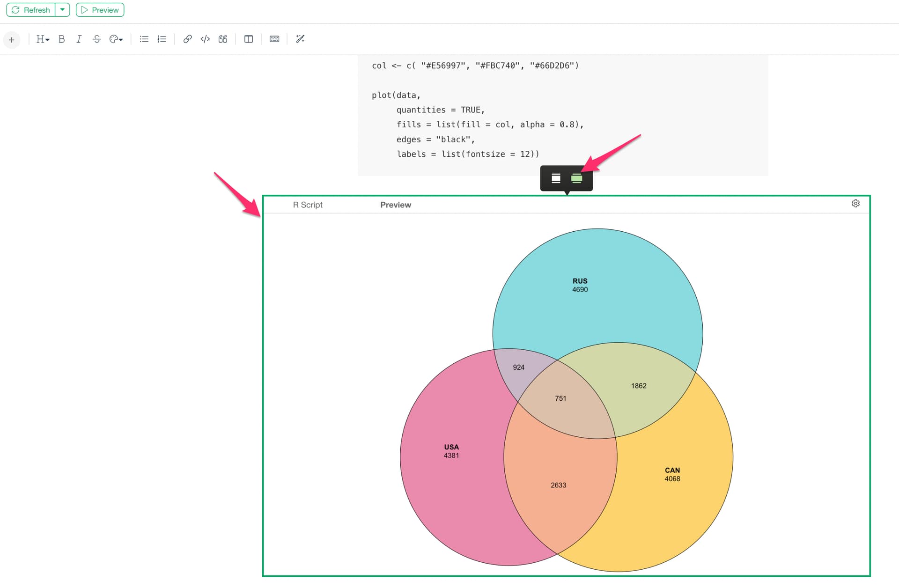Insert a block quote

coord(223,39)
